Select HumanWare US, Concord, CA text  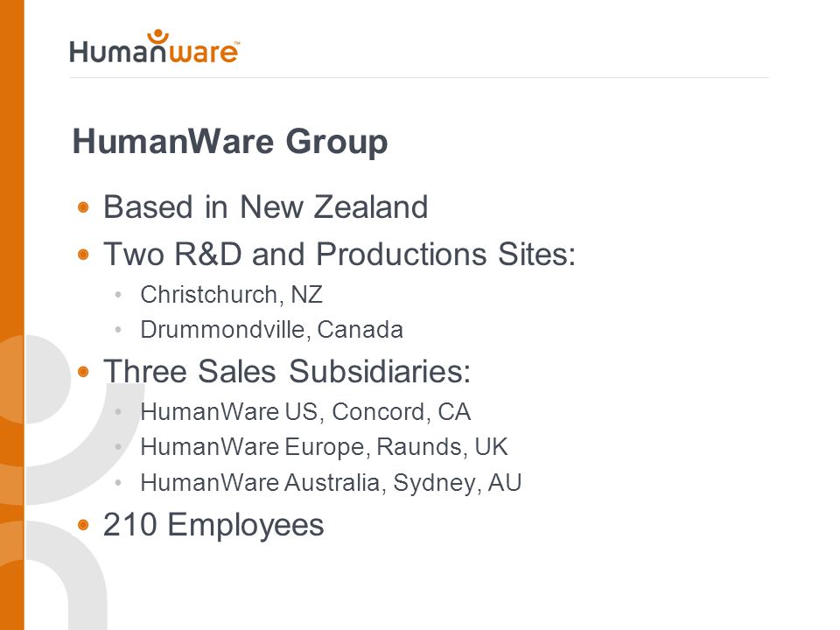305,412
